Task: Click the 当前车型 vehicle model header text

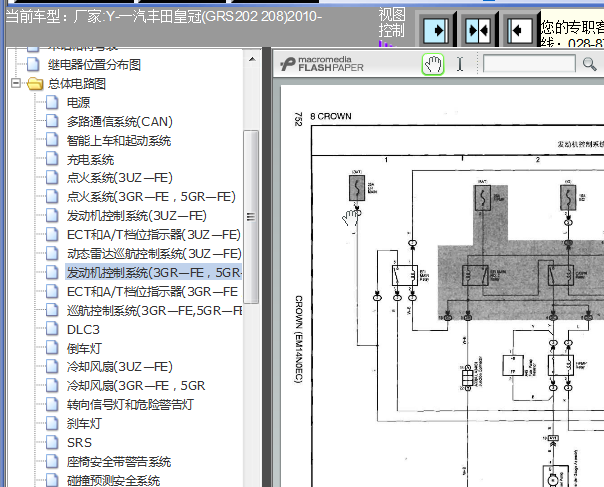Action: [x=164, y=17]
